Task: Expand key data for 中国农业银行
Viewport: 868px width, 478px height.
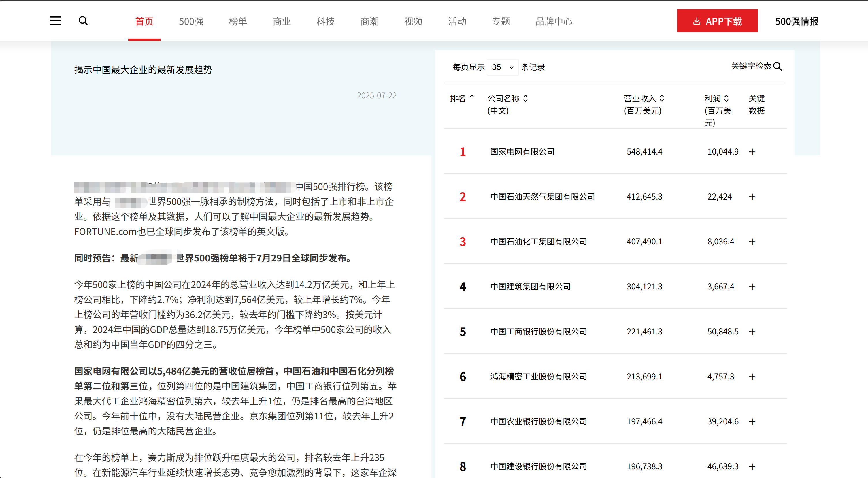Action: coord(752,422)
